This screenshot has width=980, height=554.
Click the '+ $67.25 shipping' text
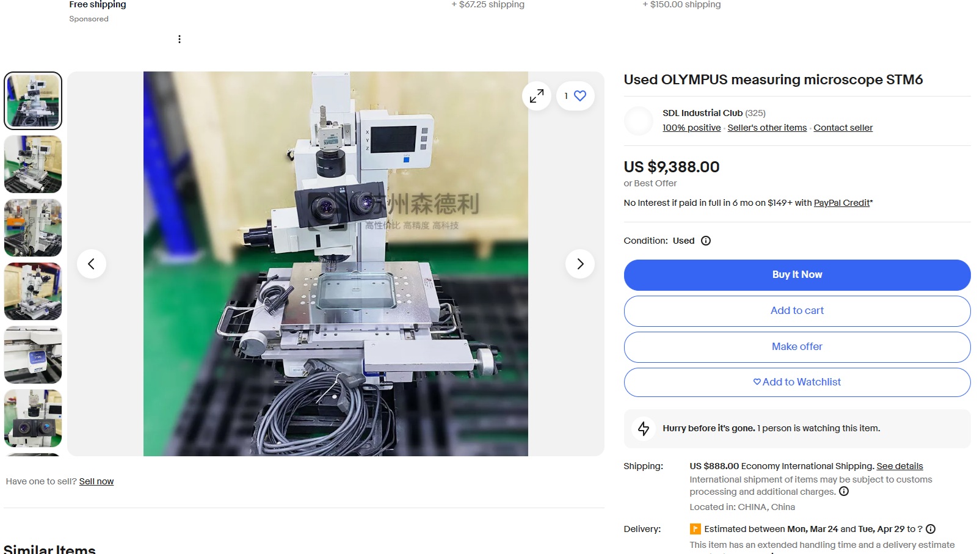[488, 5]
